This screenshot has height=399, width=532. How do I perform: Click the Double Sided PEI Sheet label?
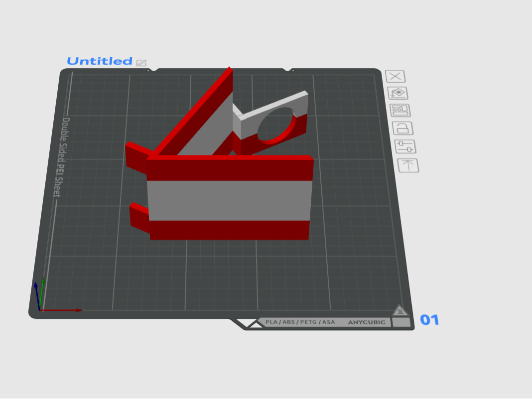[x=61, y=157]
